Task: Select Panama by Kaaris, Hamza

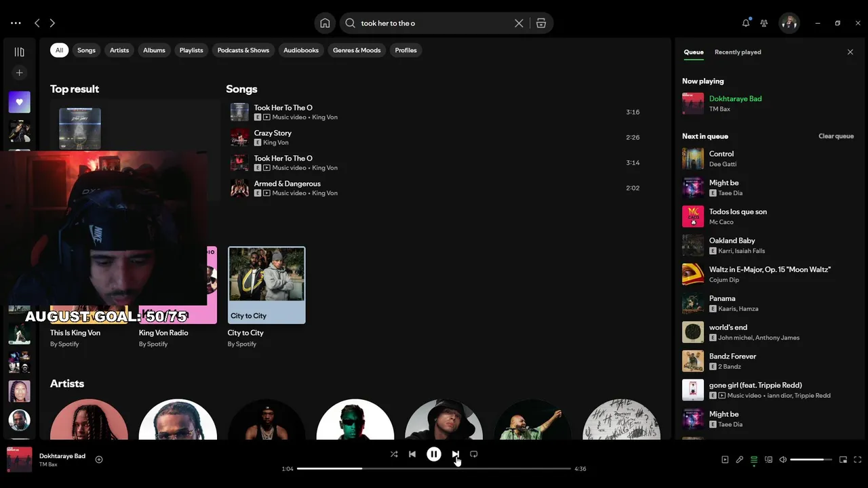Action: click(768, 303)
